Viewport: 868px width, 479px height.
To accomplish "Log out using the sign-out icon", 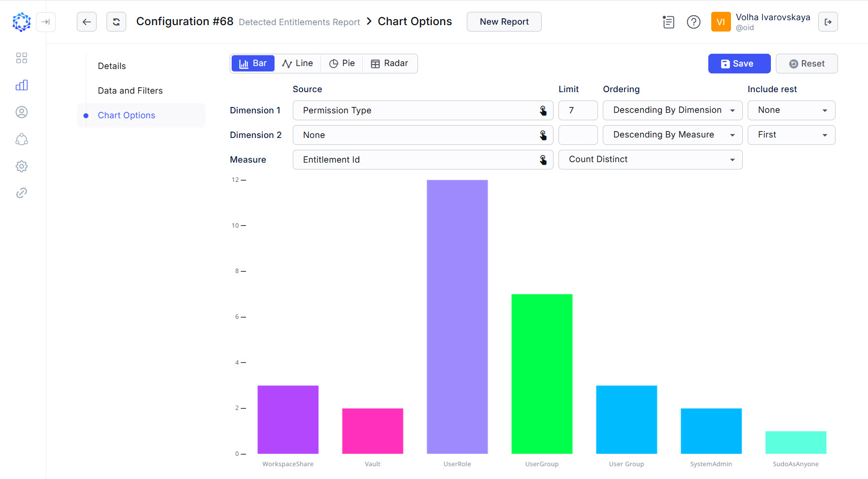I will pos(828,22).
